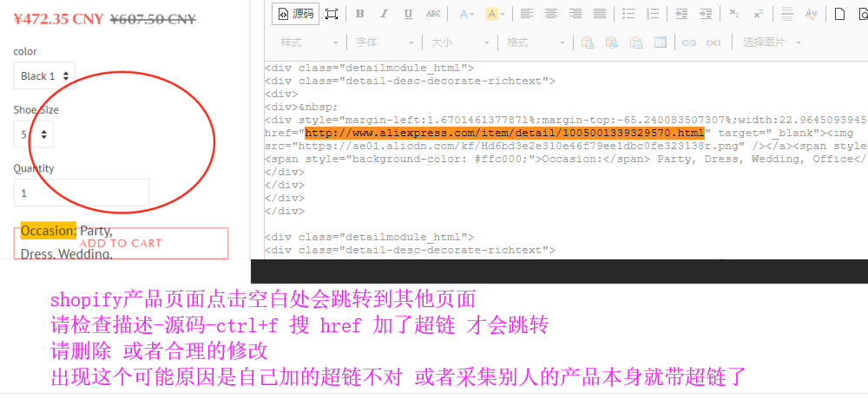Viewport: 868px width, 399px height.
Task: Toggle the 源码 source code view
Action: (296, 14)
